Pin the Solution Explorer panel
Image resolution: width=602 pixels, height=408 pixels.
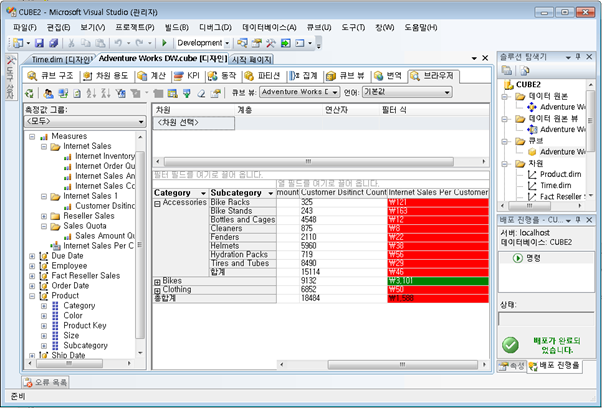[x=578, y=57]
